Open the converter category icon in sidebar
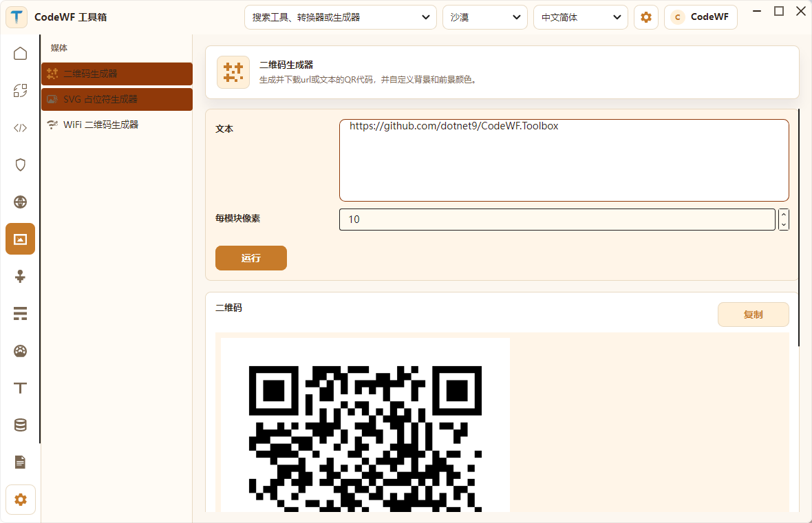 (20, 91)
